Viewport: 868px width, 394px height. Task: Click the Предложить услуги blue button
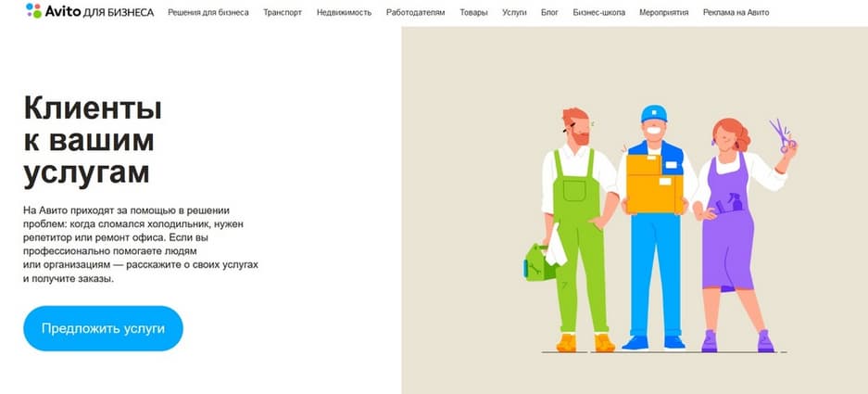coord(103,328)
